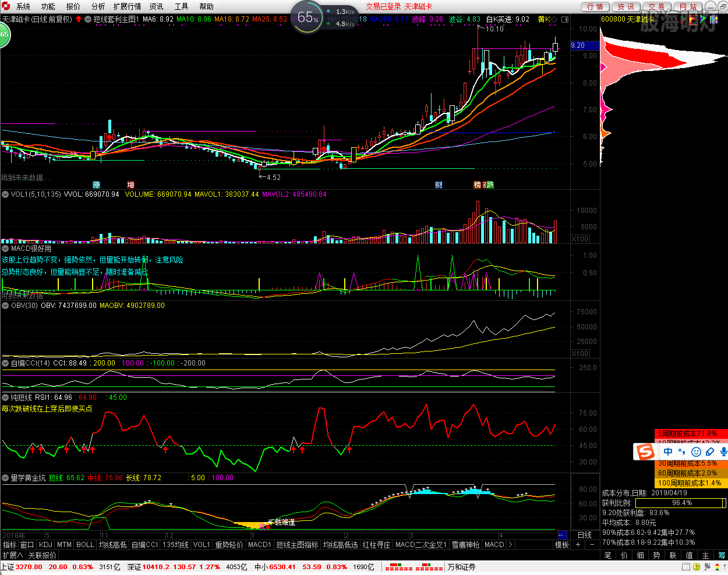Select the 势 tab in the side panel
Viewport: 728px width, 575px height.
point(657,555)
